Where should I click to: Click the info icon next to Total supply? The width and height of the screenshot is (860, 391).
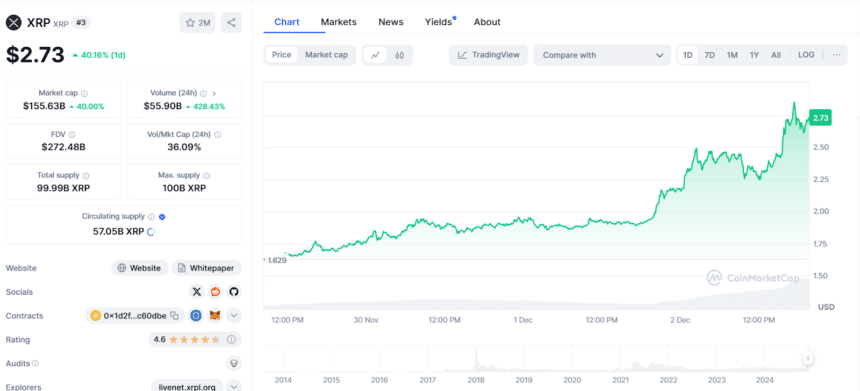pos(86,175)
